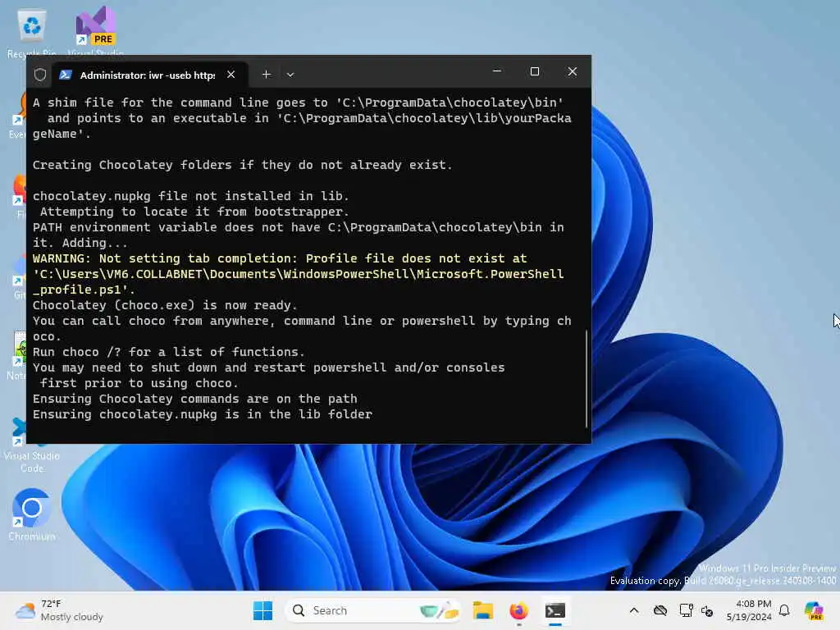Open Firefox from the taskbar
This screenshot has width=840, height=630.
click(x=518, y=610)
